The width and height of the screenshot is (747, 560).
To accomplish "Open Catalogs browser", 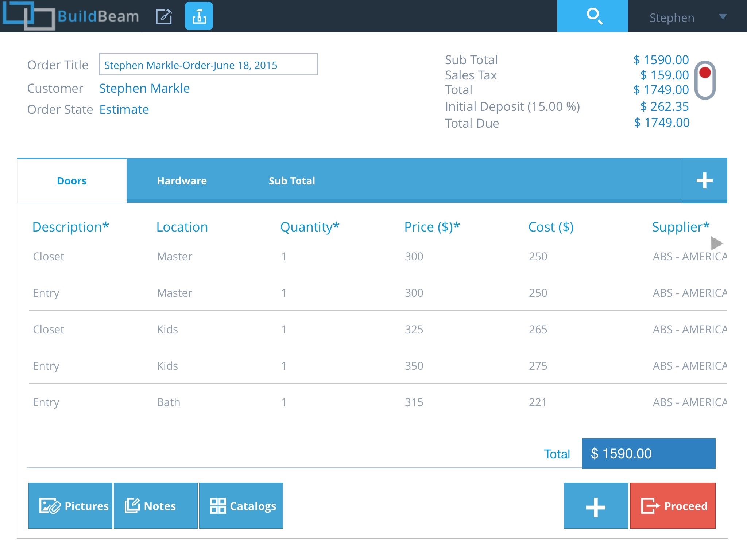I will 241,506.
